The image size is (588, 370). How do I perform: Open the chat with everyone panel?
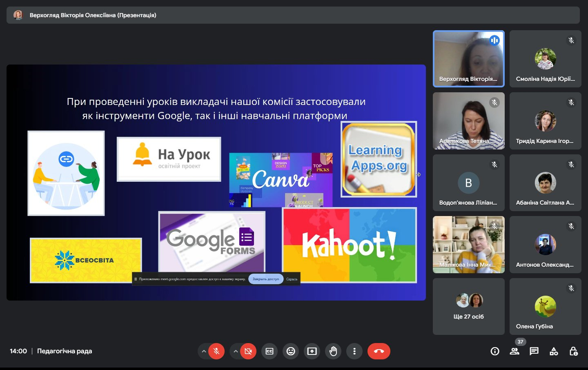tap(534, 351)
